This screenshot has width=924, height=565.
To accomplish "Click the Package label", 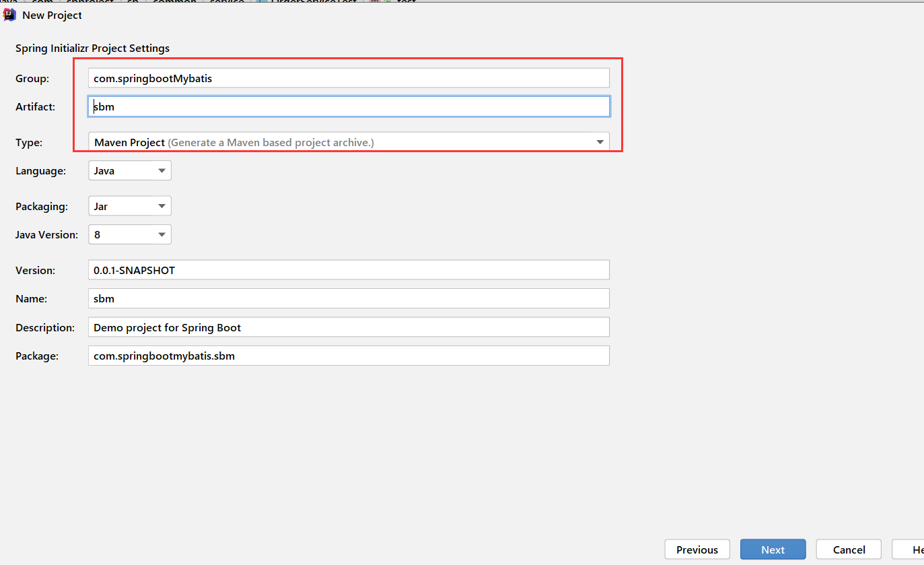I will (37, 356).
